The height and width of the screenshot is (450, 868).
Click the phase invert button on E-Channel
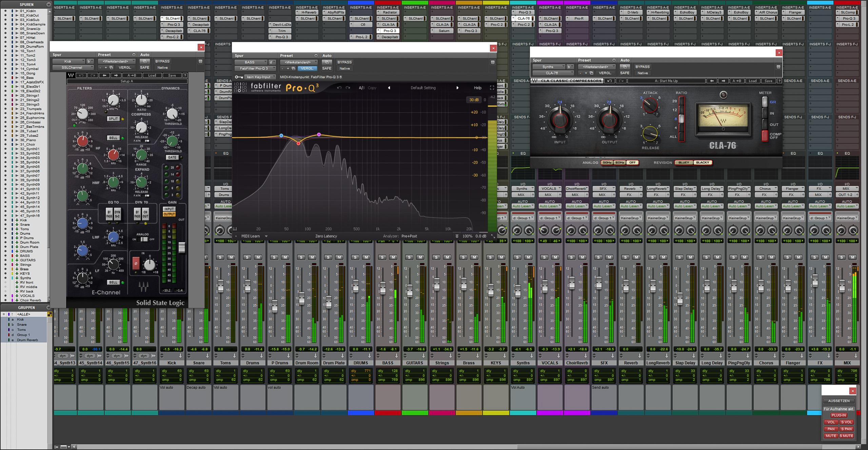click(x=136, y=263)
